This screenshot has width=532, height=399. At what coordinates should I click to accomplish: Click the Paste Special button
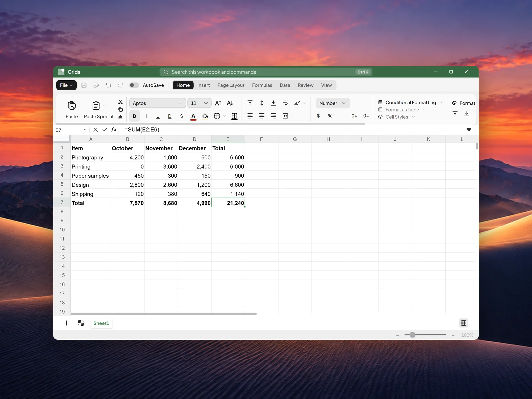click(x=99, y=110)
